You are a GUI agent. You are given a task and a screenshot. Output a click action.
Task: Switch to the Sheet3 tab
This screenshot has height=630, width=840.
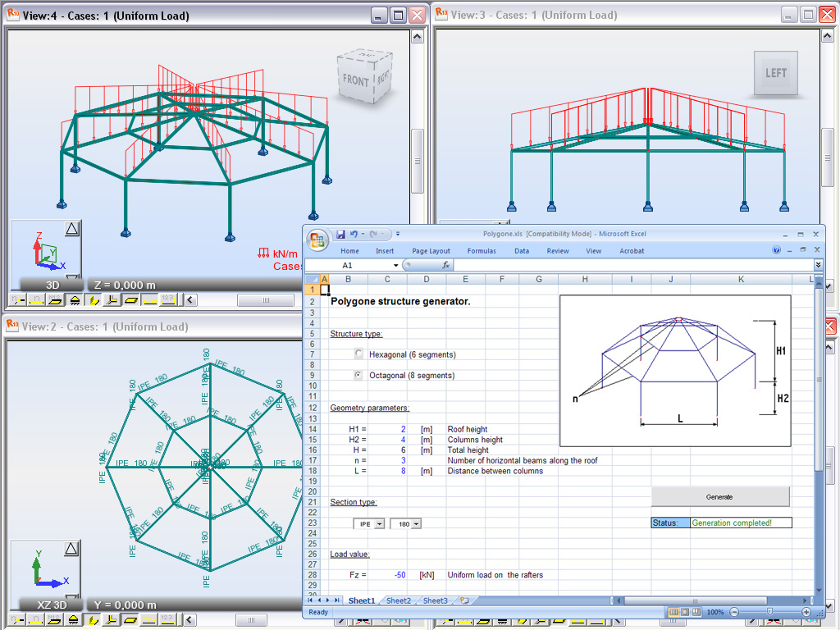(x=435, y=600)
